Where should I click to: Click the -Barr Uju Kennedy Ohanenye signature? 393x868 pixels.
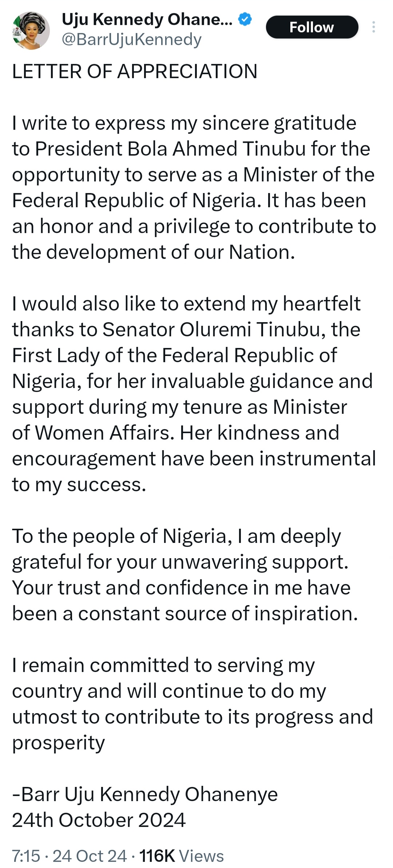(x=145, y=794)
